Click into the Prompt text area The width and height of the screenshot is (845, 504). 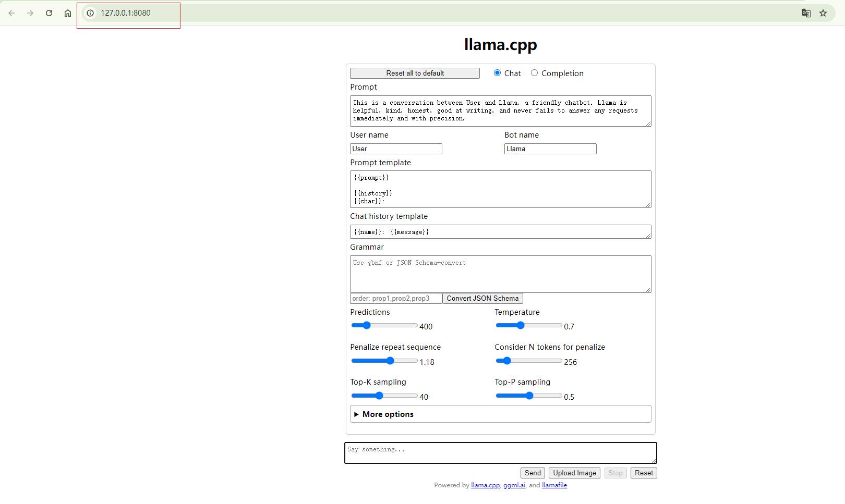click(x=501, y=111)
